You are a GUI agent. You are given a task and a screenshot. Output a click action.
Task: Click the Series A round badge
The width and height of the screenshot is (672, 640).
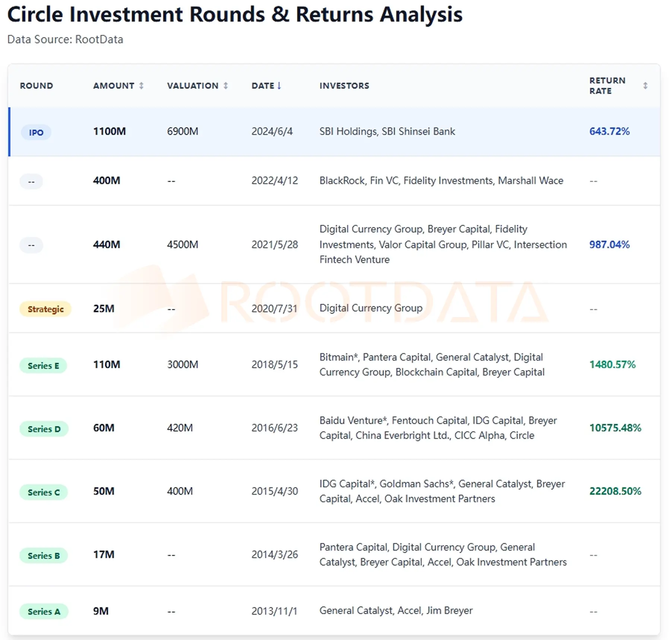pos(44,611)
